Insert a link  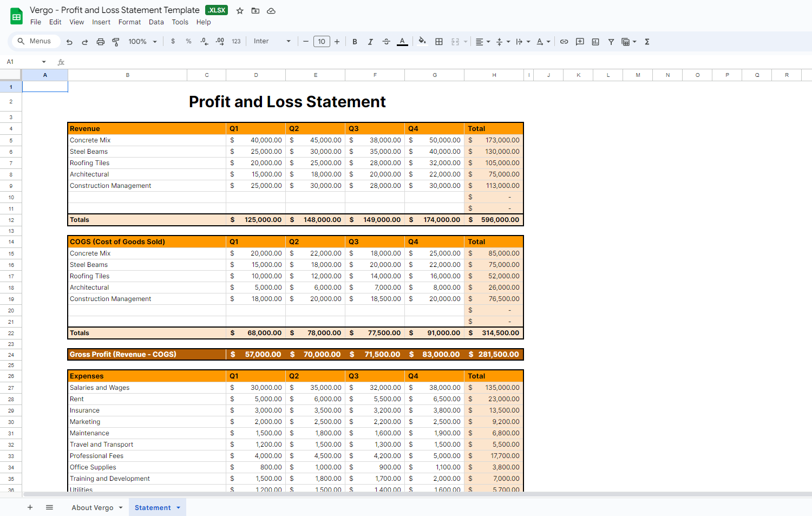[564, 42]
